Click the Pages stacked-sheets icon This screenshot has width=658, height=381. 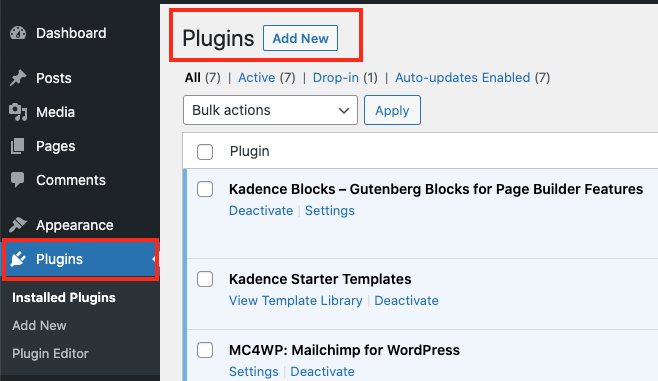[18, 146]
